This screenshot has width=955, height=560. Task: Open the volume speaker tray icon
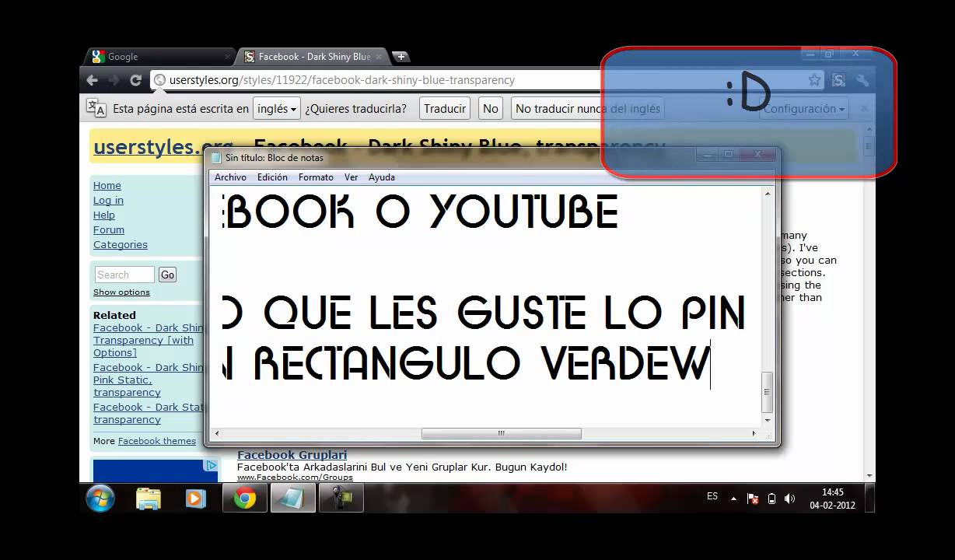(790, 499)
